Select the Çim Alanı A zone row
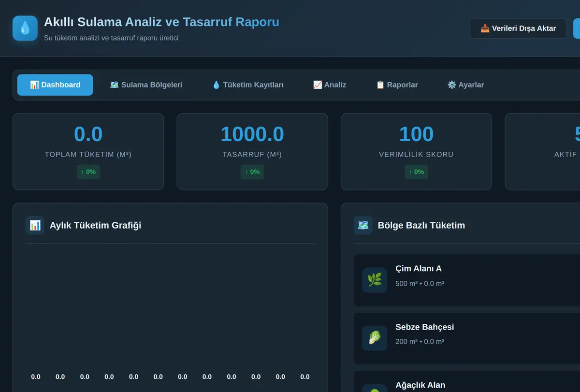Viewport: 580px width, 392px height. (467, 280)
